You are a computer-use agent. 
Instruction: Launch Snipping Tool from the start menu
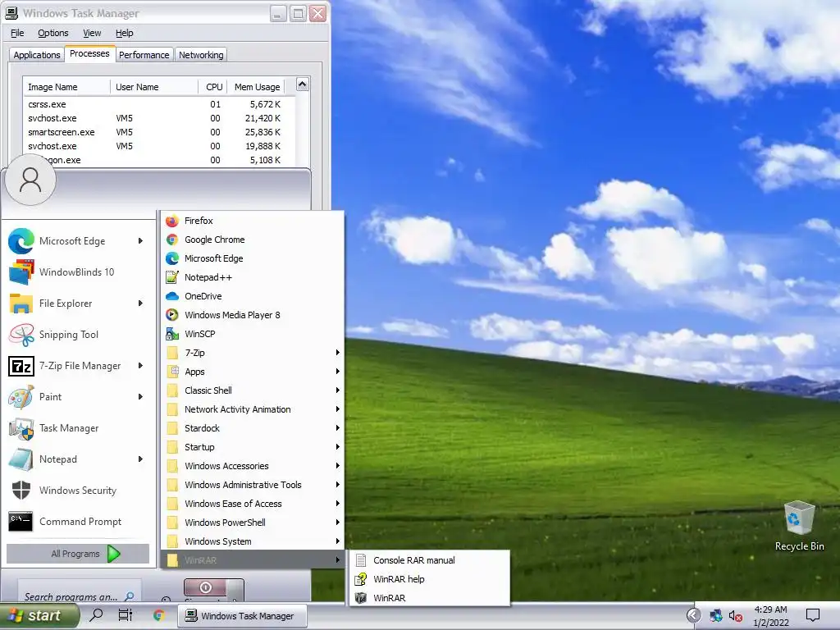(77, 335)
